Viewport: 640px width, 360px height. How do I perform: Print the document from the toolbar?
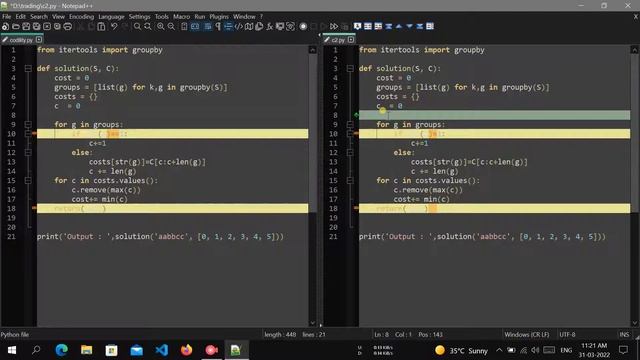click(68, 27)
